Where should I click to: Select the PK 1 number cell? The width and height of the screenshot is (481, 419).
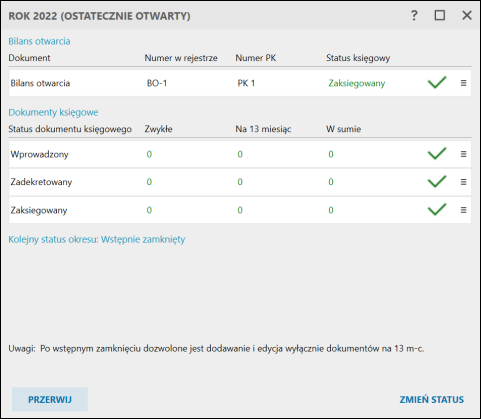(x=246, y=83)
